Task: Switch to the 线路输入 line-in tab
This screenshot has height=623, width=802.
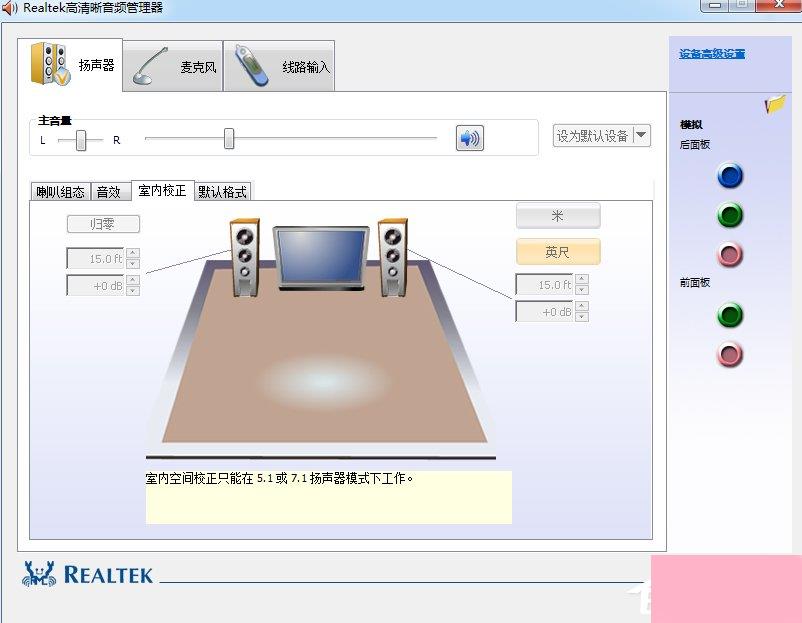Action: pyautogui.click(x=279, y=66)
